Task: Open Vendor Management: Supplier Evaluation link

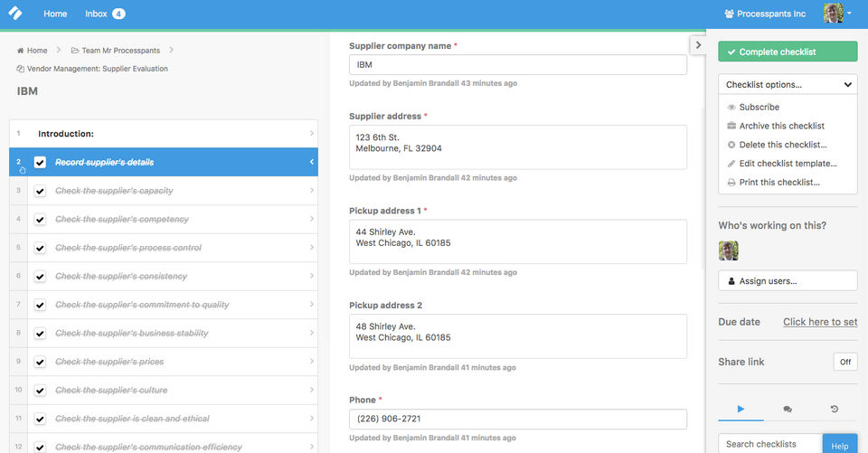Action: click(98, 69)
